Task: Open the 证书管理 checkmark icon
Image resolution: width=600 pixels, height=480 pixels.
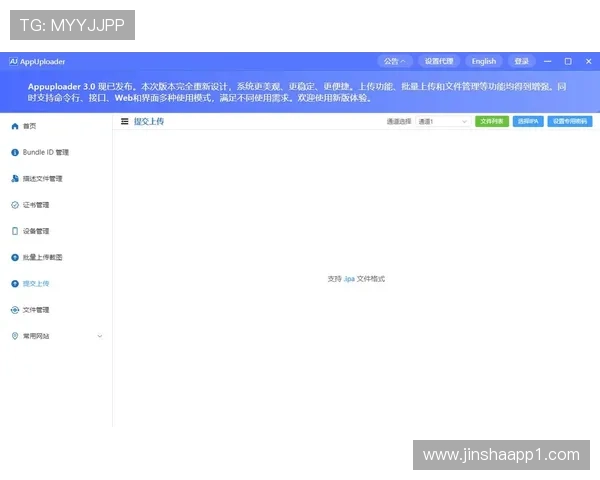Action: pyautogui.click(x=15, y=205)
